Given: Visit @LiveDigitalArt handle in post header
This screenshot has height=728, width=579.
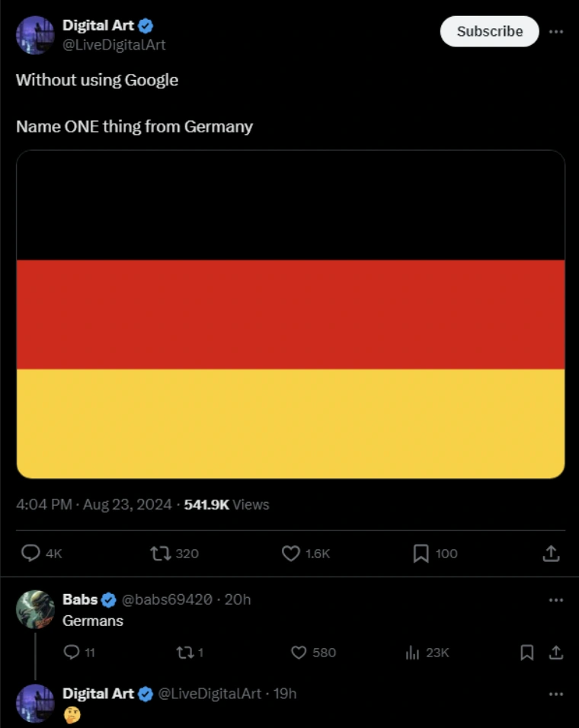Looking at the screenshot, I should (x=114, y=45).
